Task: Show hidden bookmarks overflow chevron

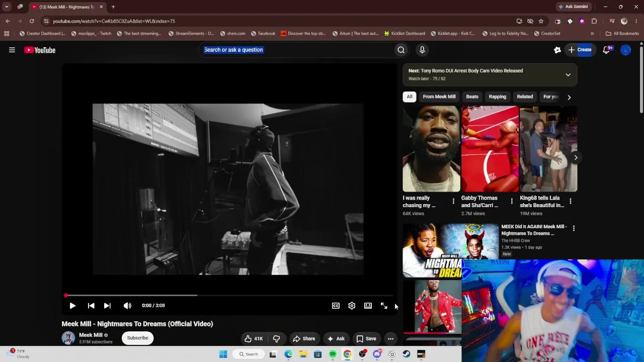Action: point(592,34)
